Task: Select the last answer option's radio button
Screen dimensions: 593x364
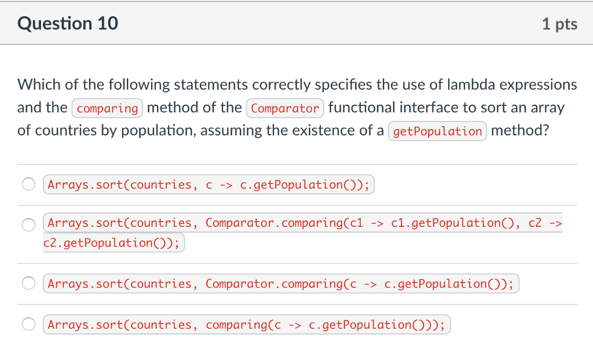Action: [x=28, y=325]
